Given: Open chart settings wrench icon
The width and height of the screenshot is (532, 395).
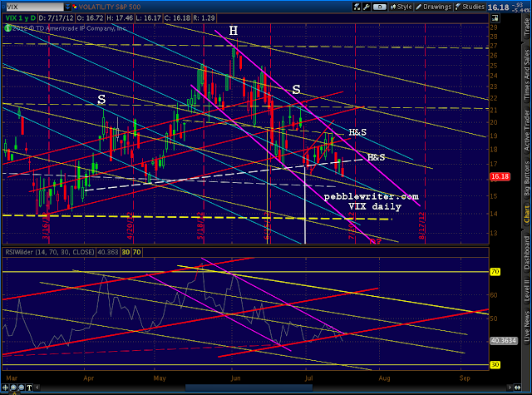Looking at the screenshot, I should [x=366, y=7].
